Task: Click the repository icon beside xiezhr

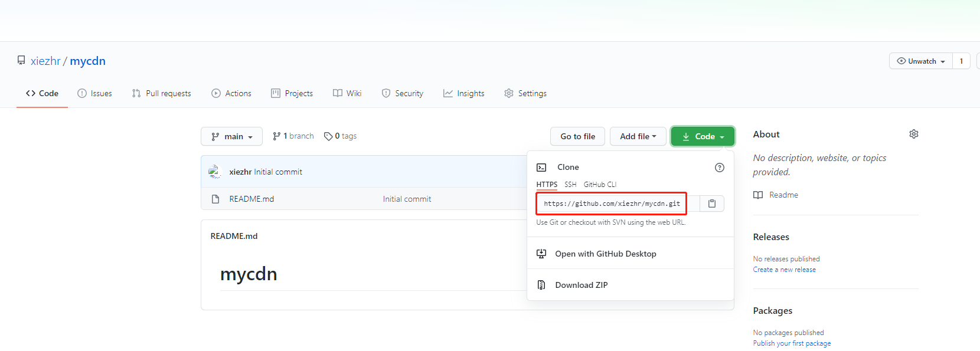Action: click(x=21, y=61)
